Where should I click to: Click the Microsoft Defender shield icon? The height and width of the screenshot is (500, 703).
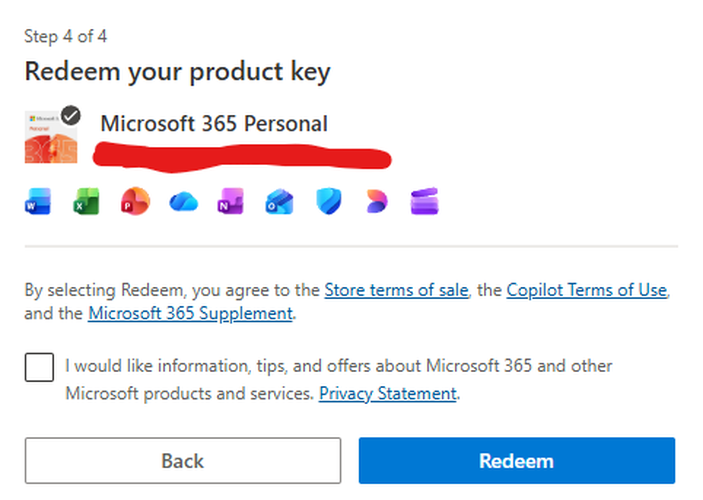pyautogui.click(x=328, y=203)
